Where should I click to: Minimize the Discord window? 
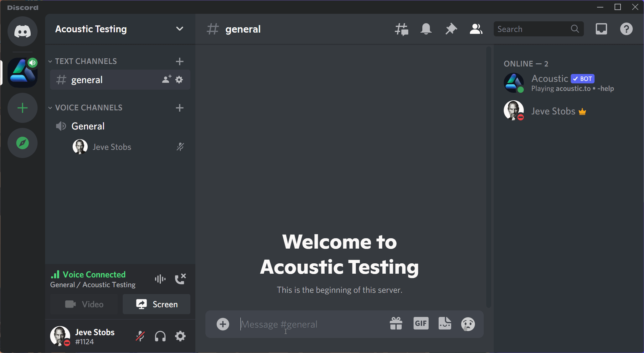pyautogui.click(x=600, y=7)
